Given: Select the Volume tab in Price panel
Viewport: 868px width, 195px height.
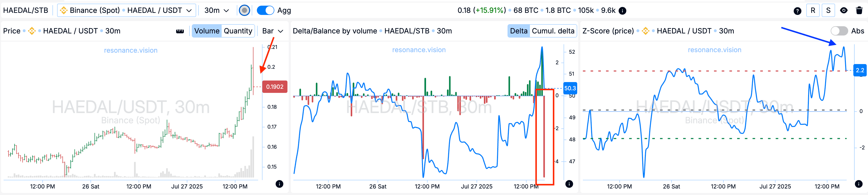Looking at the screenshot, I should pyautogui.click(x=206, y=31).
